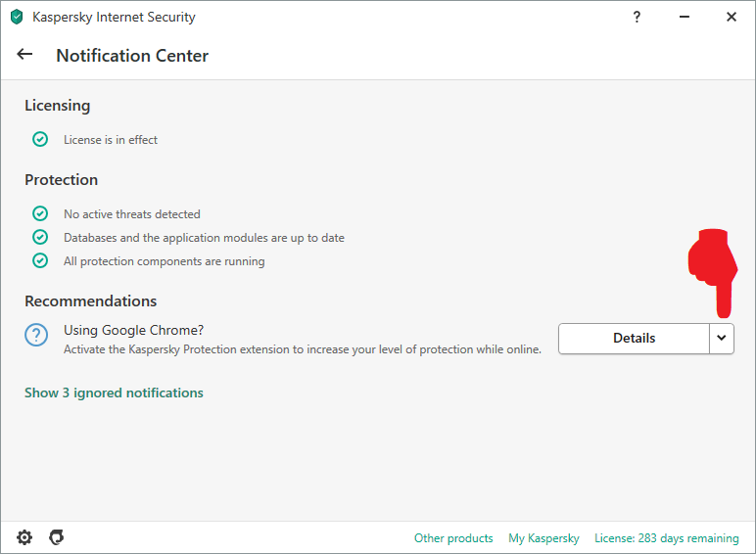756x554 pixels.
Task: Click the check icon beside Databases up to date
Action: (x=40, y=237)
